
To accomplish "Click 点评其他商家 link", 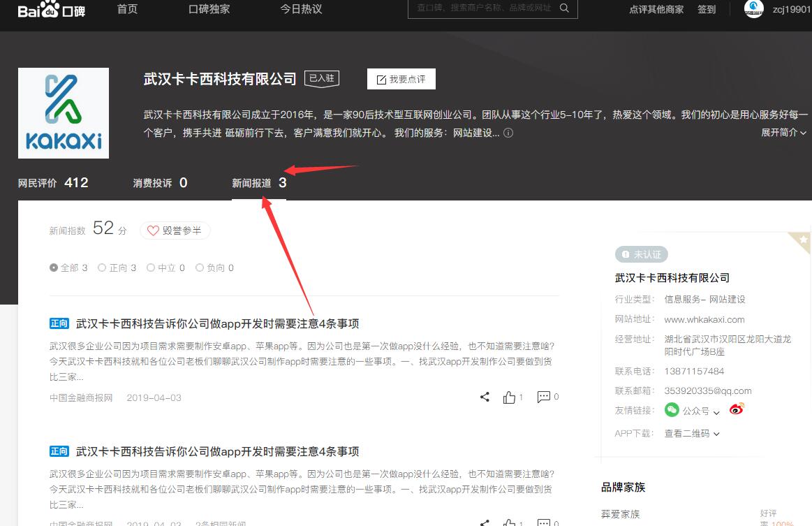I will [656, 9].
